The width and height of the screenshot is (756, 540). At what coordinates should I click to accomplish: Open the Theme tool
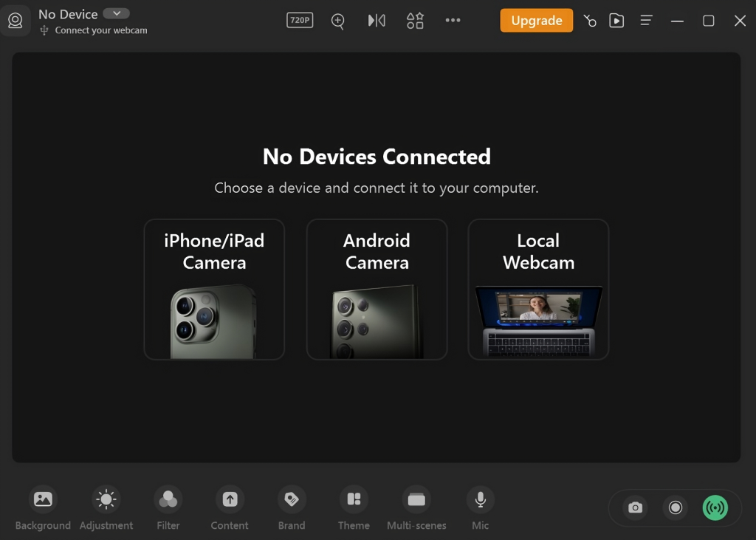[x=354, y=507]
